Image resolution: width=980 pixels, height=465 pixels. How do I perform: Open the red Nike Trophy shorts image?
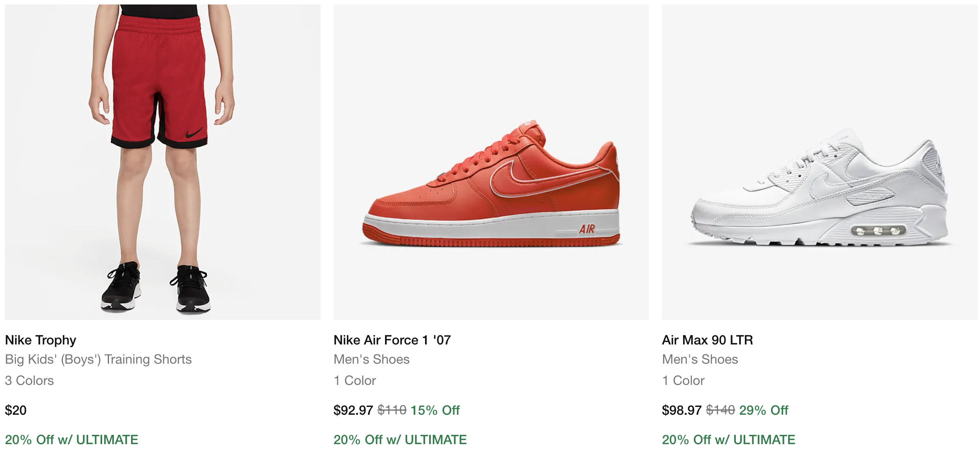[x=163, y=162]
